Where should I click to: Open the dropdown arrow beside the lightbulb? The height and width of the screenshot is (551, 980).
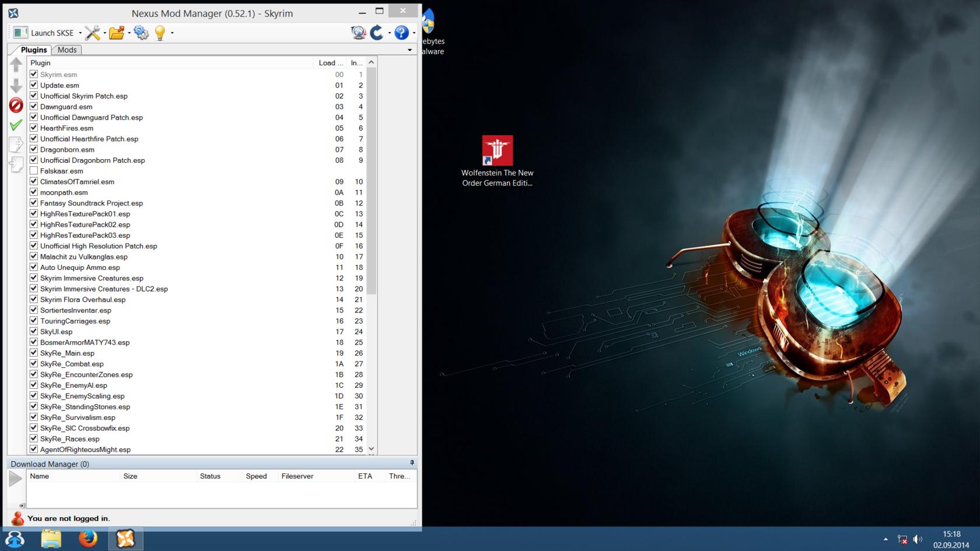click(x=172, y=33)
